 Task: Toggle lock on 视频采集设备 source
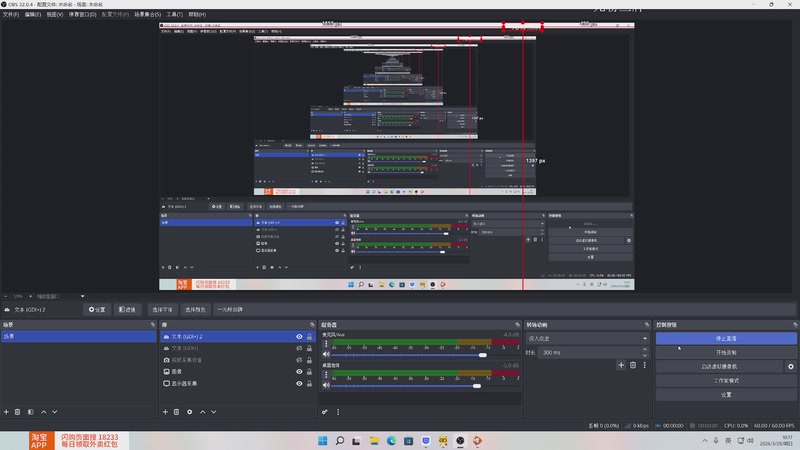click(x=309, y=360)
